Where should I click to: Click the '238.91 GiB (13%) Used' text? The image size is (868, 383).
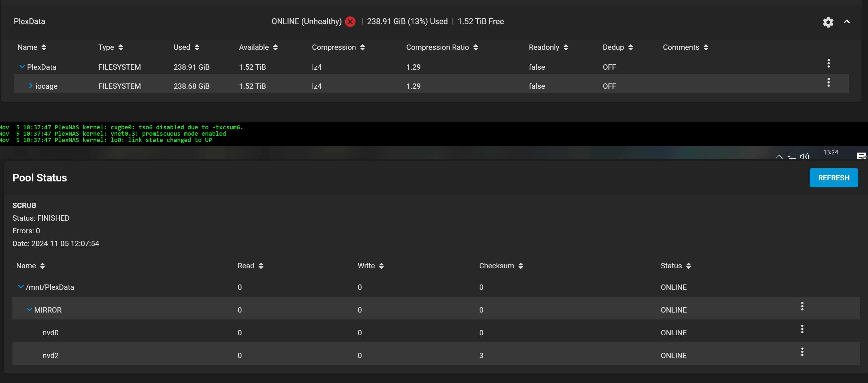[x=407, y=21]
